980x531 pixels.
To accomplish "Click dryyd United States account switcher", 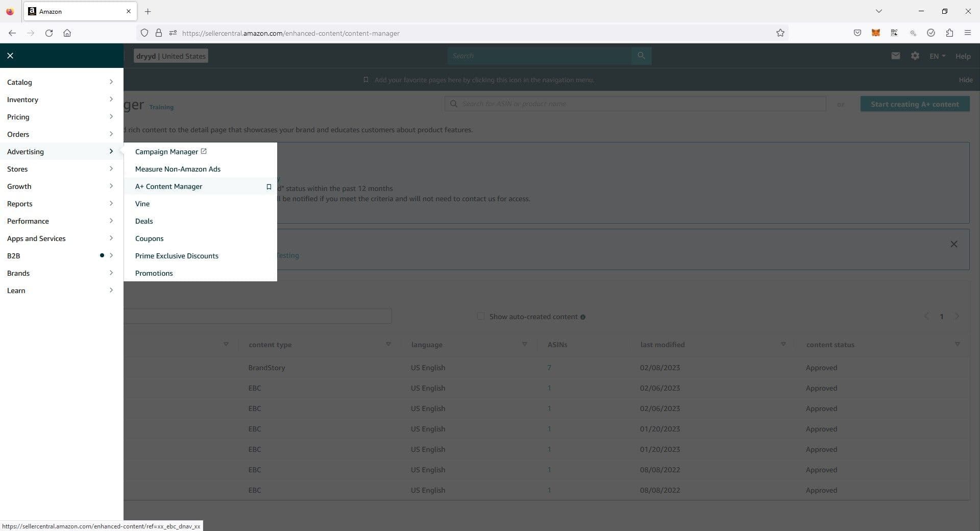I will point(171,56).
